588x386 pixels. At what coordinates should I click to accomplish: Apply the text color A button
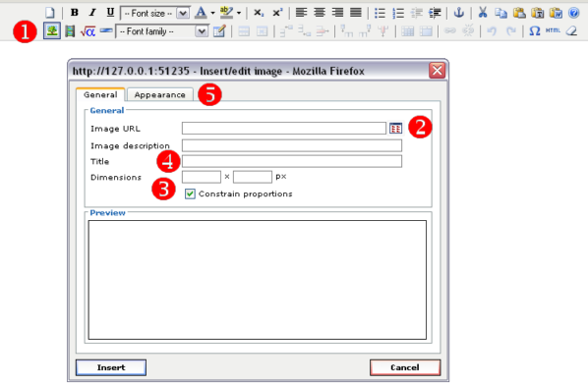pyautogui.click(x=201, y=13)
